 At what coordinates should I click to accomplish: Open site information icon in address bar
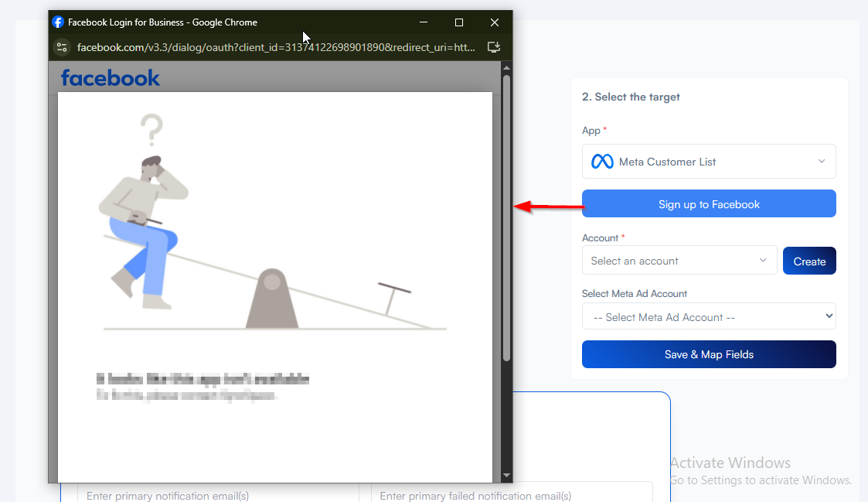click(62, 47)
